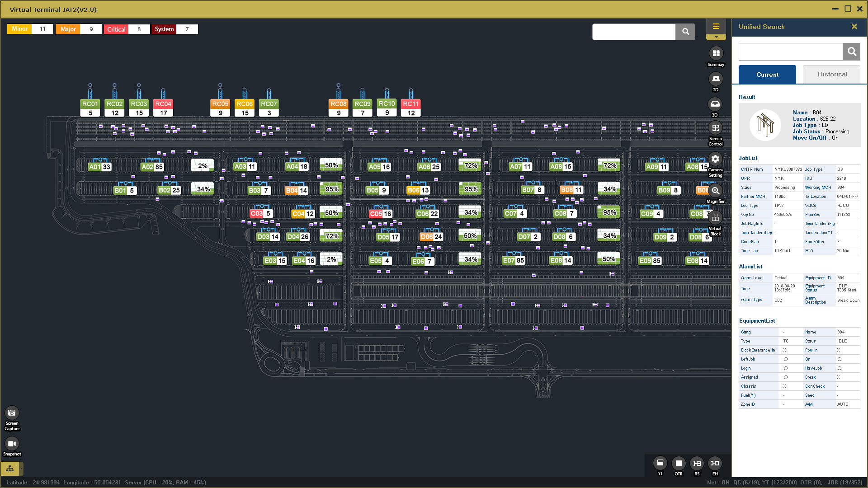Click the Unified Search text field
868x488 pixels.
point(790,52)
